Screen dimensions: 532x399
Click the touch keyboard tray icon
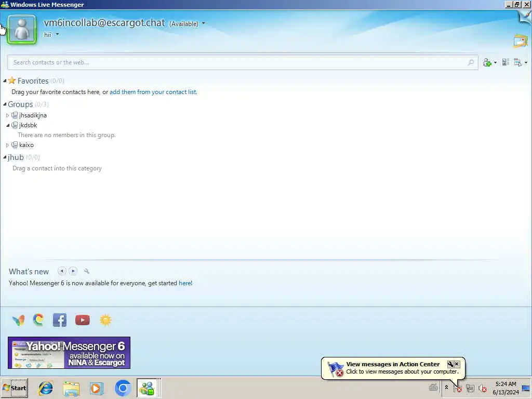click(x=433, y=387)
